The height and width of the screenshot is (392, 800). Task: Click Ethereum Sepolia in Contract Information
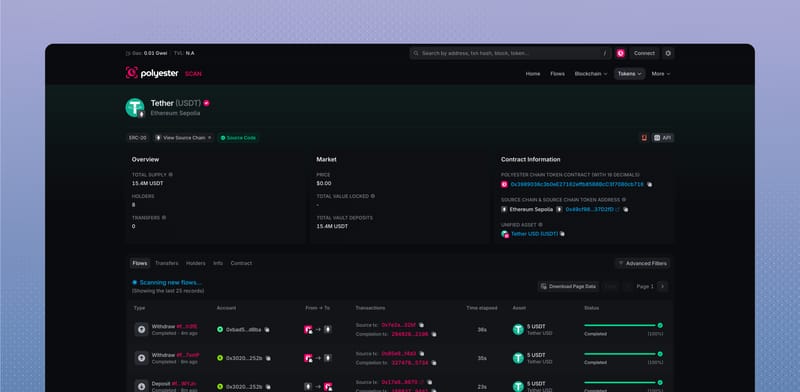[x=531, y=209]
